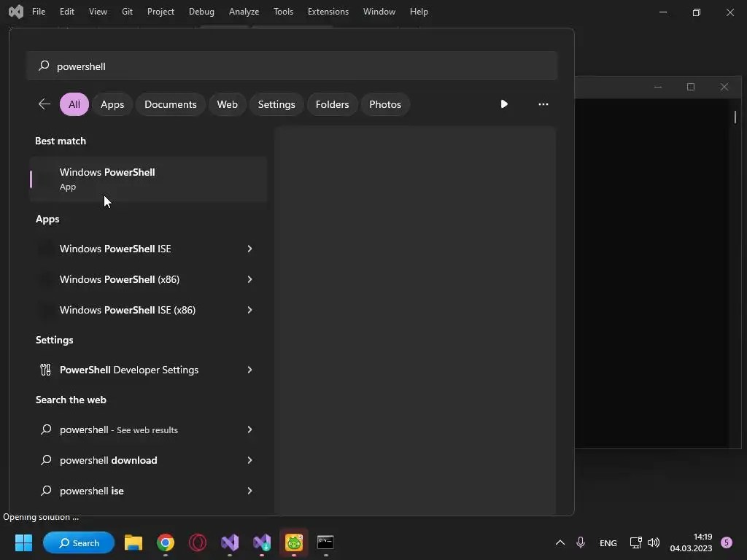Open the green pig app on taskbar
The height and width of the screenshot is (560, 747).
coord(294,542)
